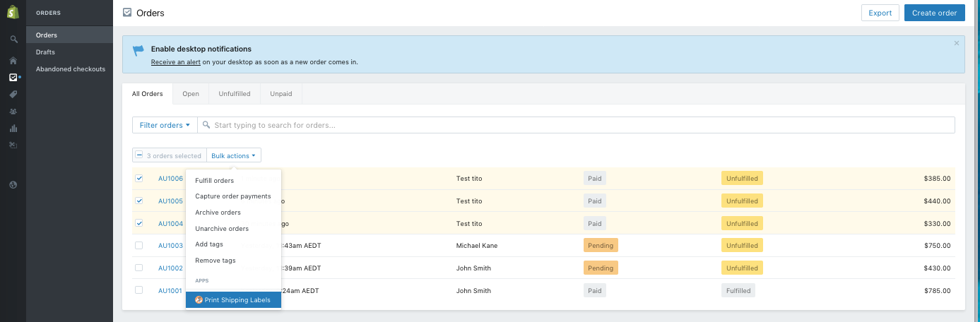Open Analytics via bar chart icon

[13, 129]
